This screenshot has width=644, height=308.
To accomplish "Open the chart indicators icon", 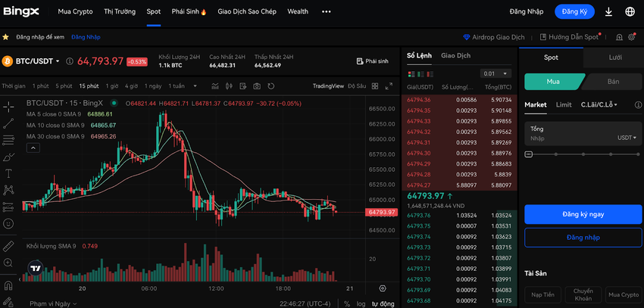I will (x=215, y=86).
